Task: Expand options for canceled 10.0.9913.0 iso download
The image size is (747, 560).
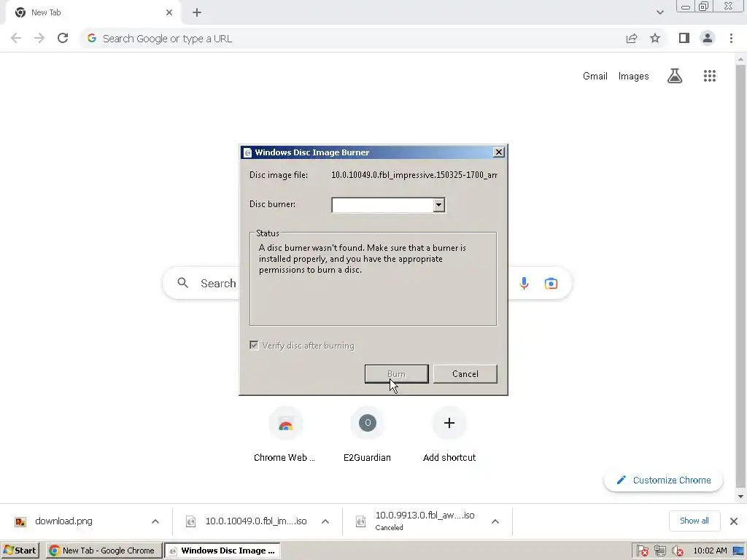Action: click(495, 521)
